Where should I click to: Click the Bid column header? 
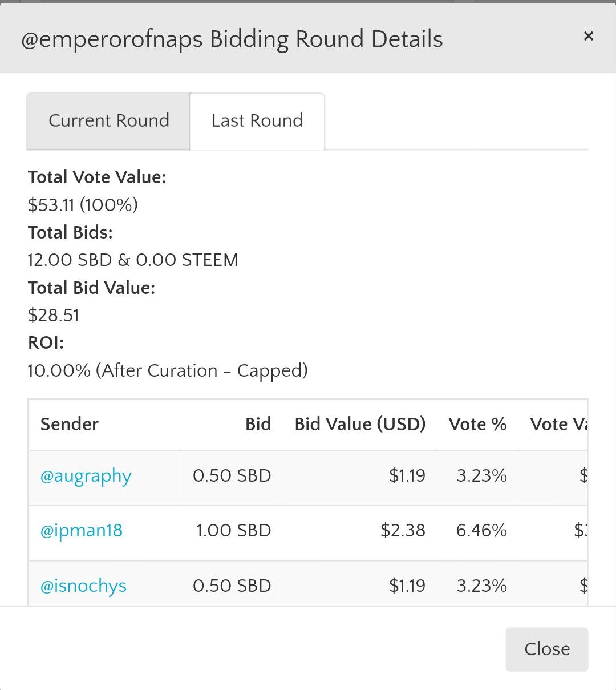click(258, 424)
